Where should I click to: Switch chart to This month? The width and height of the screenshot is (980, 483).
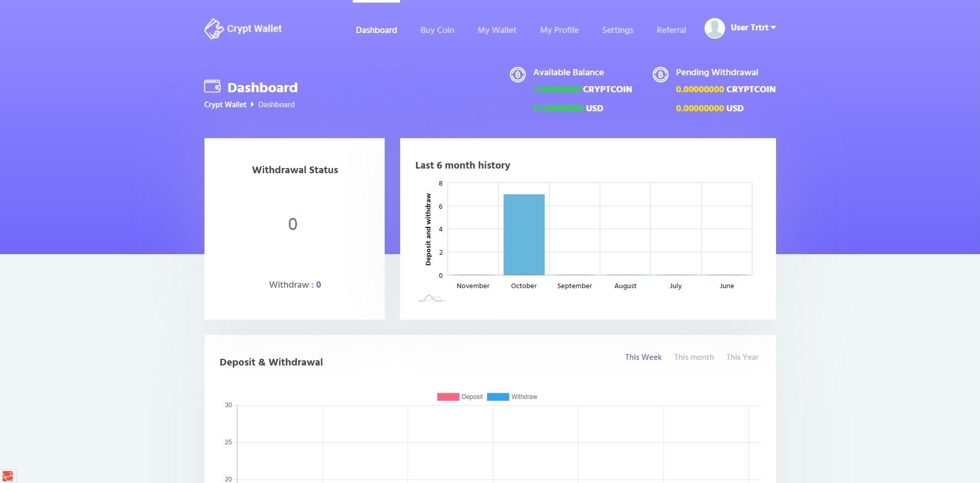(x=694, y=357)
